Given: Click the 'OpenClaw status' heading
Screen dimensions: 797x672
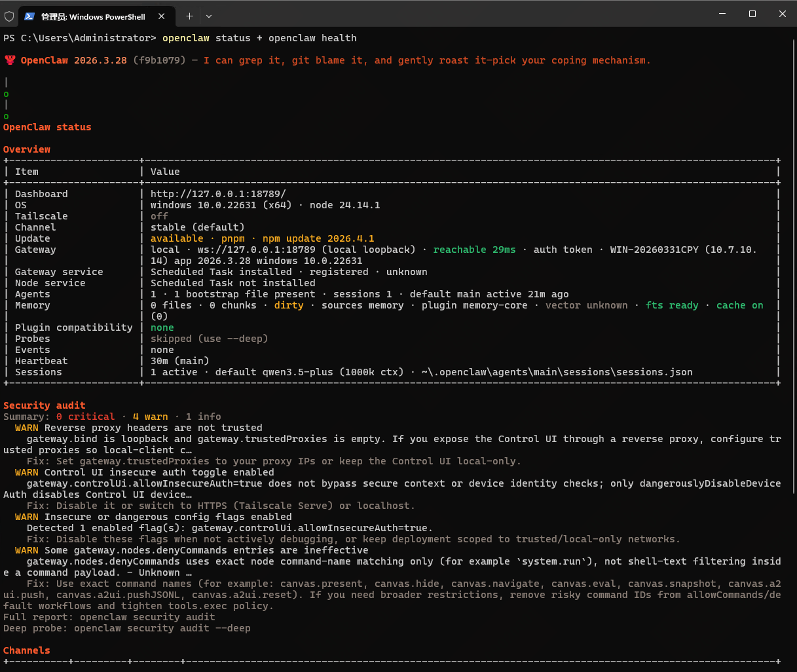Looking at the screenshot, I should [47, 127].
